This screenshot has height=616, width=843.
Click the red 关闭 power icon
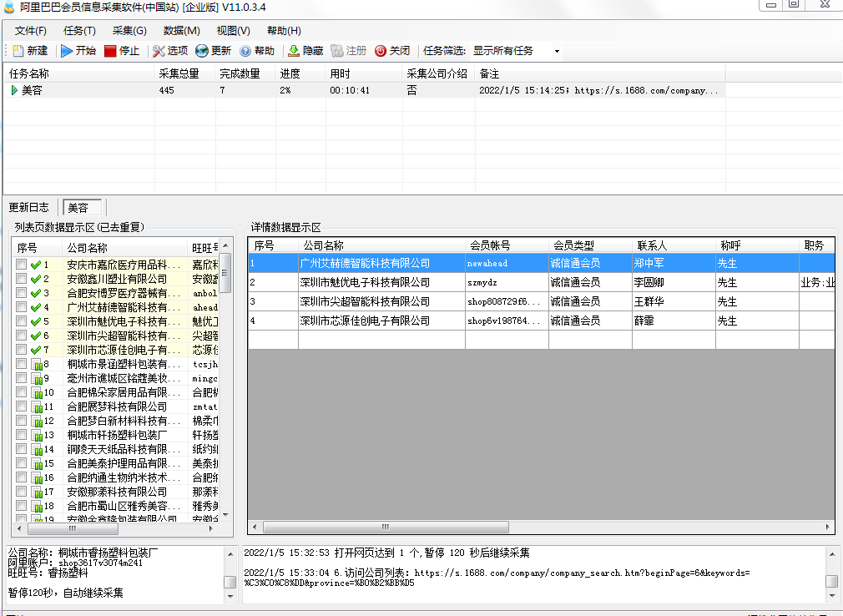380,51
